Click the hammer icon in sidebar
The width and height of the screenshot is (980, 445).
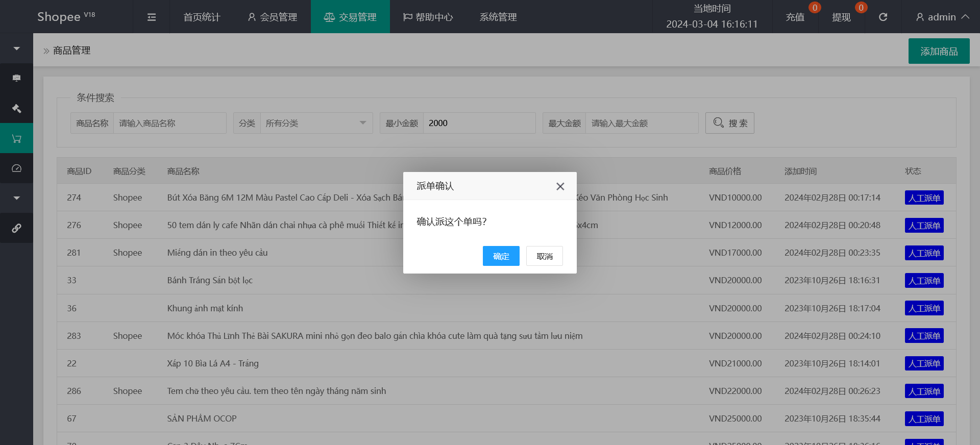[16, 108]
